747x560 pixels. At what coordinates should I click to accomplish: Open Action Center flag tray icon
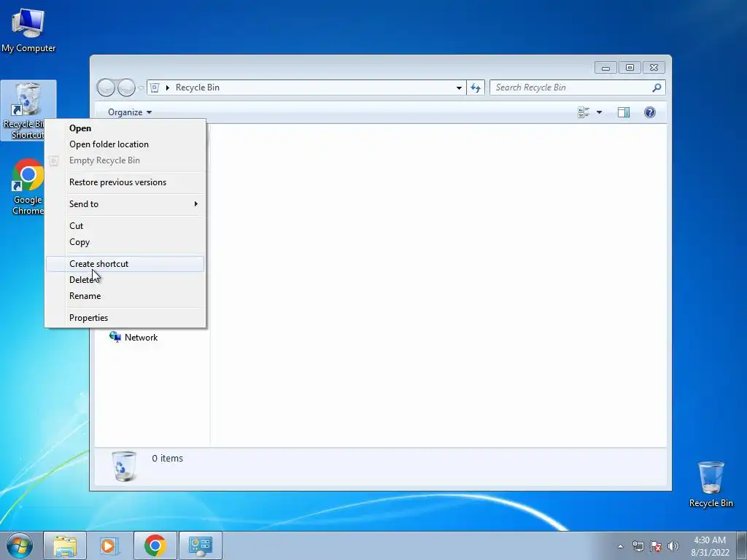click(x=656, y=546)
